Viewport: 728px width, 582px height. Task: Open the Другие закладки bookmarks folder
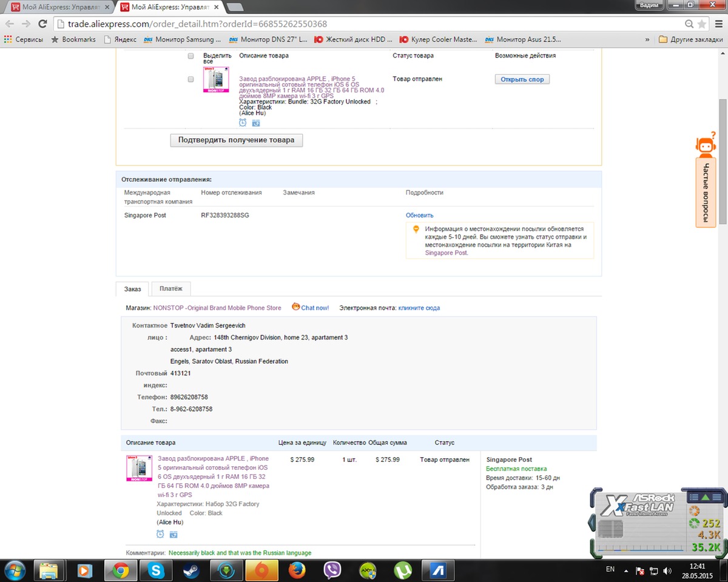(691, 39)
